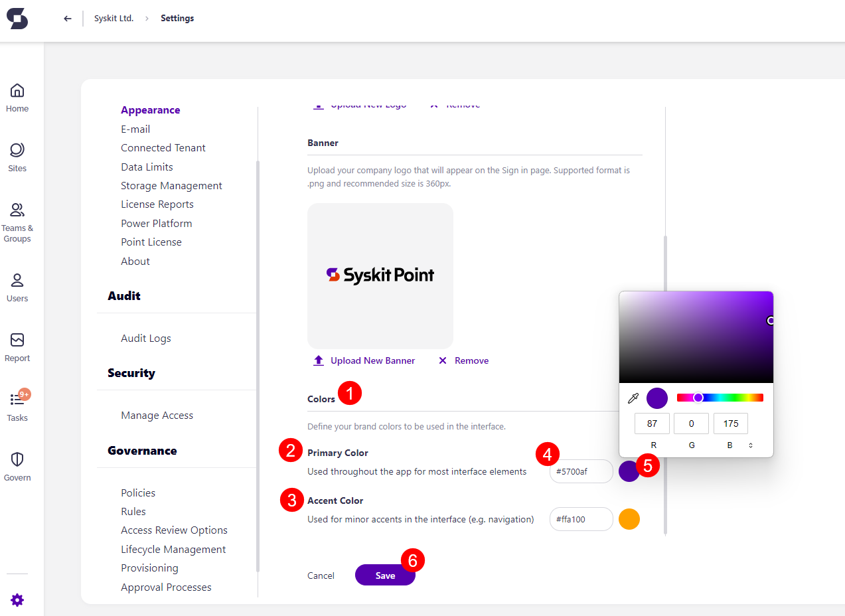Open the orange Accent Color swatch
This screenshot has height=616, width=845.
pos(629,519)
